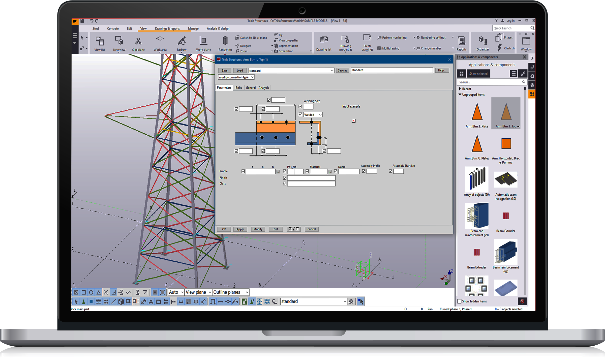Open the Drawing list
The width and height of the screenshot is (605, 364).
(324, 43)
